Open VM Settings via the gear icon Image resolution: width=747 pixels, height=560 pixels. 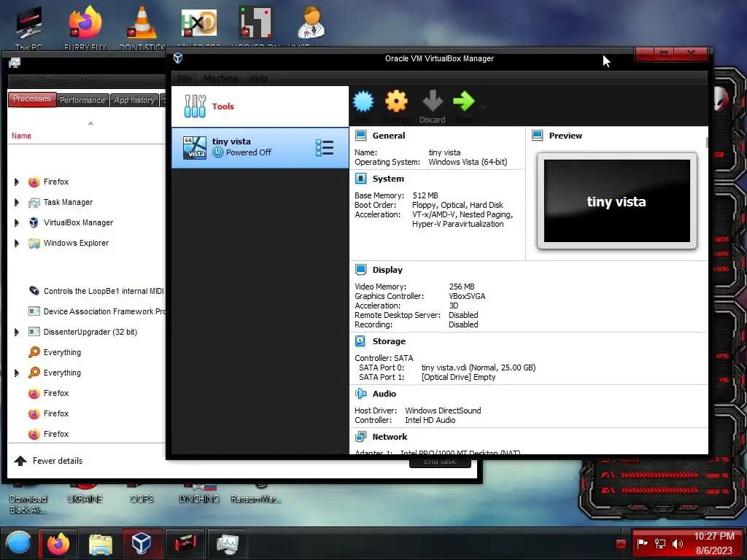coord(396,101)
